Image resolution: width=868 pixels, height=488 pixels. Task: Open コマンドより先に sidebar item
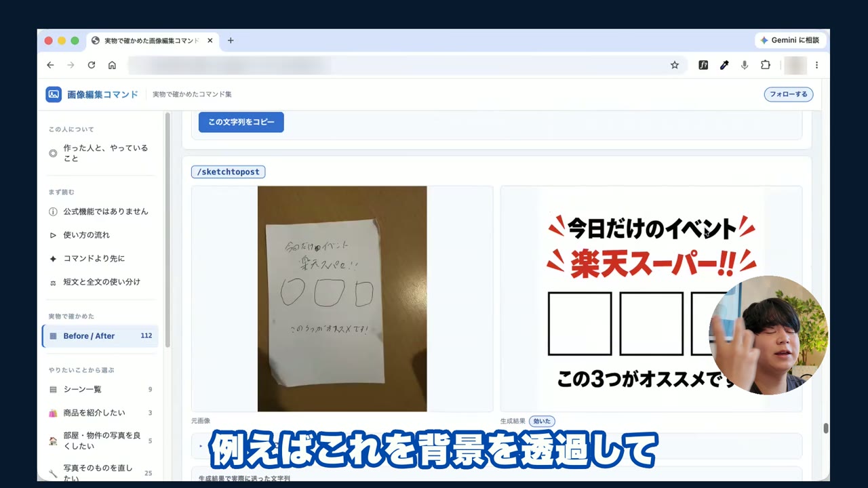pos(100,259)
